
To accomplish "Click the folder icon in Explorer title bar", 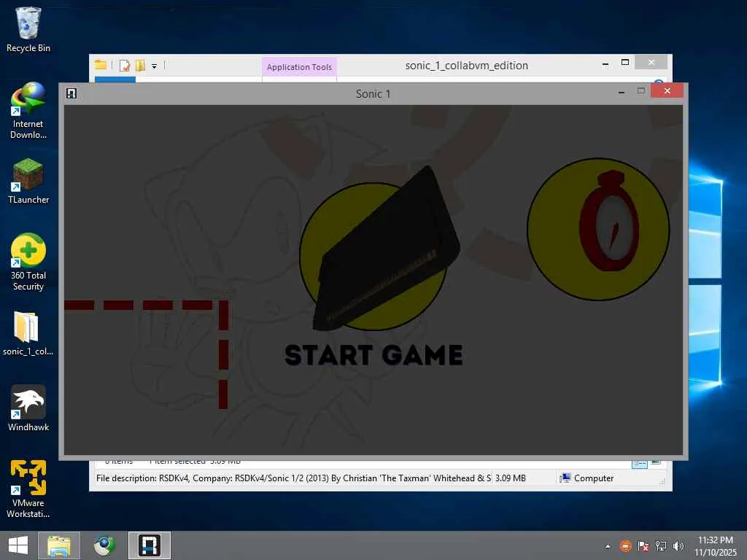I will point(100,65).
